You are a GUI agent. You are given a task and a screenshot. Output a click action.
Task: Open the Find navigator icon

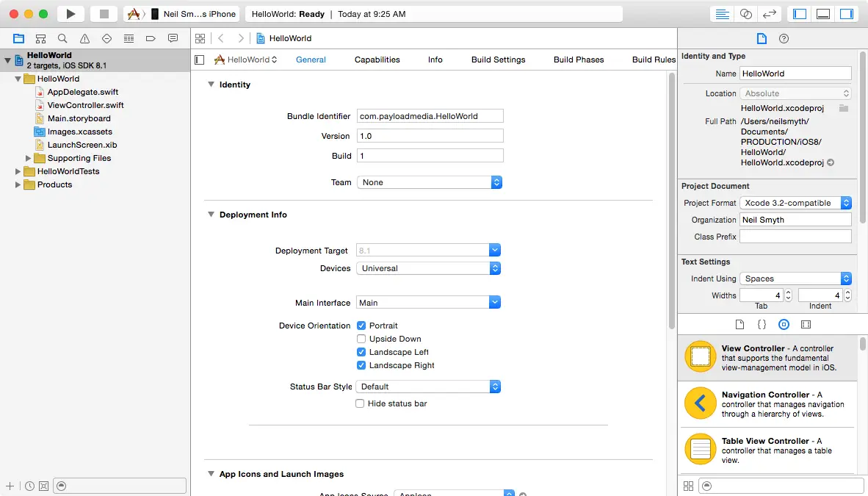pos(62,38)
